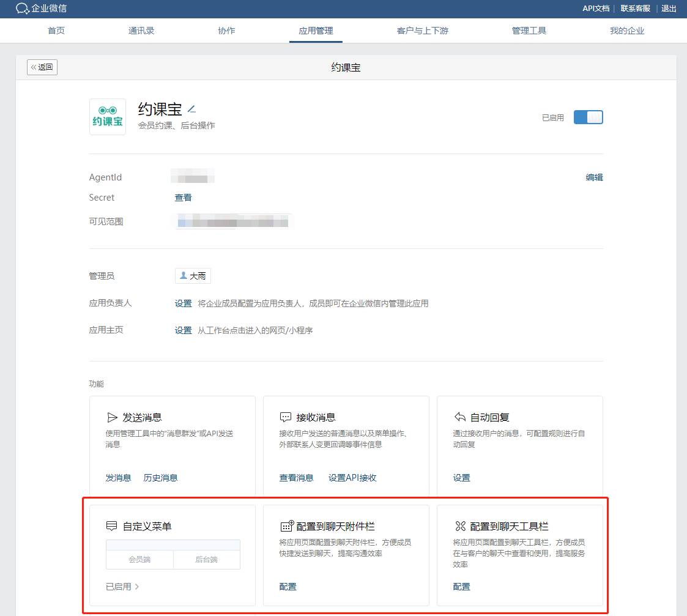This screenshot has width=687, height=616.
Task: Open the 我的企业 tab
Action: point(627,31)
